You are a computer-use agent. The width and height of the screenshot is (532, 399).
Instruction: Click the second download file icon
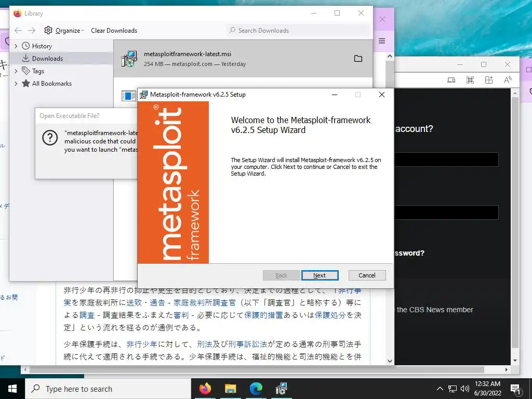129,96
